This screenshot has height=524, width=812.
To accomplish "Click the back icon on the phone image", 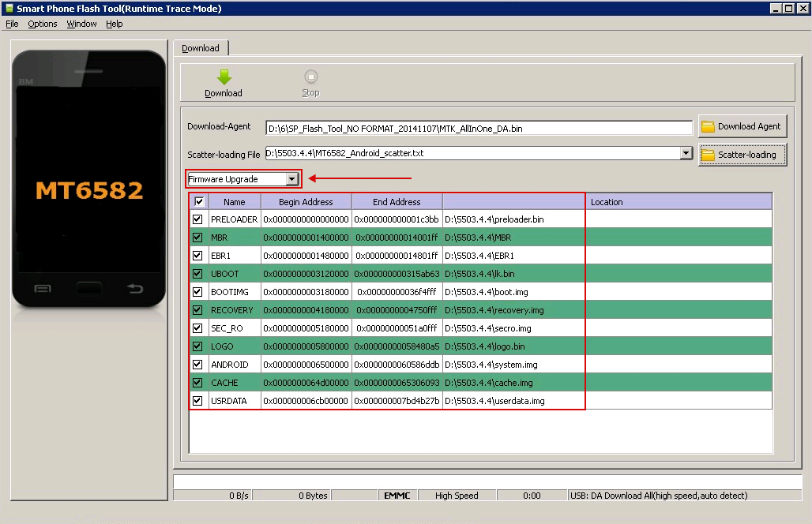I will [x=135, y=289].
